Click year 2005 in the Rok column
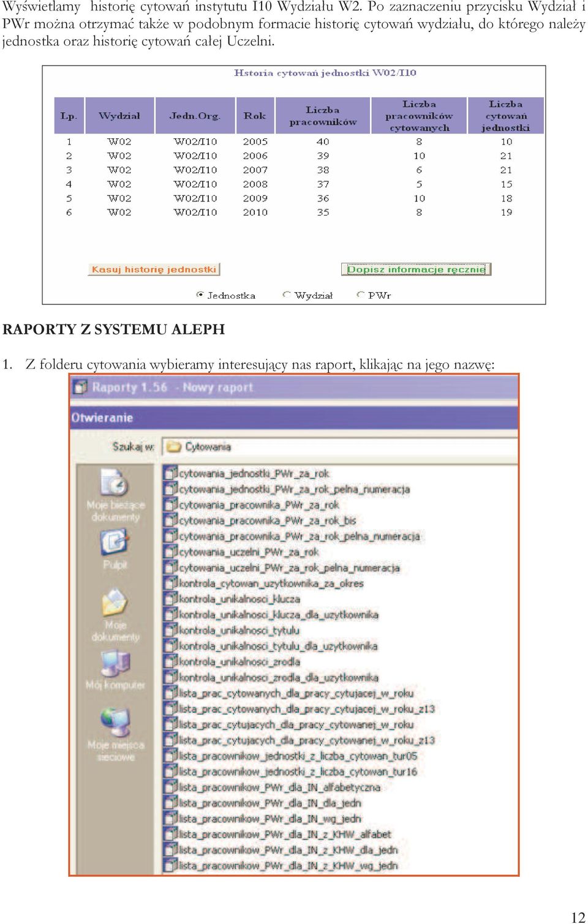588x924 pixels. [255, 141]
